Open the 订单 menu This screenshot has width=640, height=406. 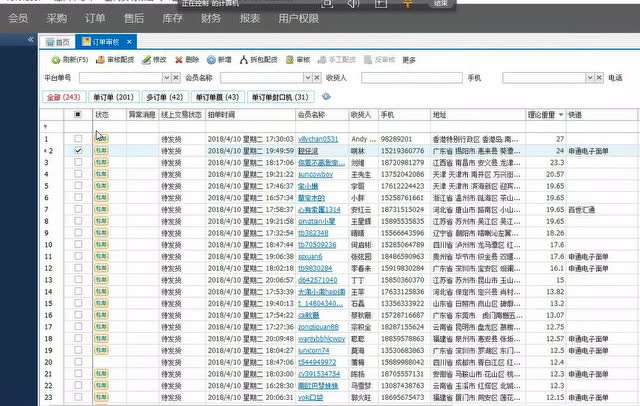click(95, 18)
